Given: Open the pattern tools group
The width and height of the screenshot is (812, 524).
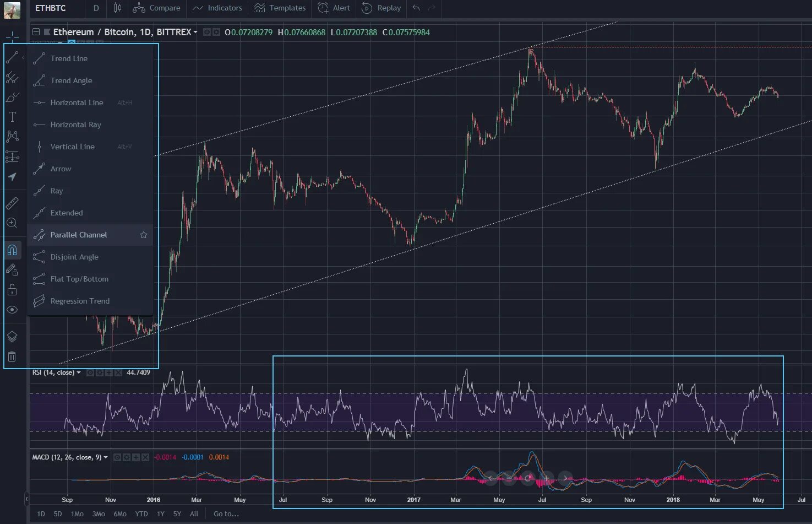Looking at the screenshot, I should 12,137.
